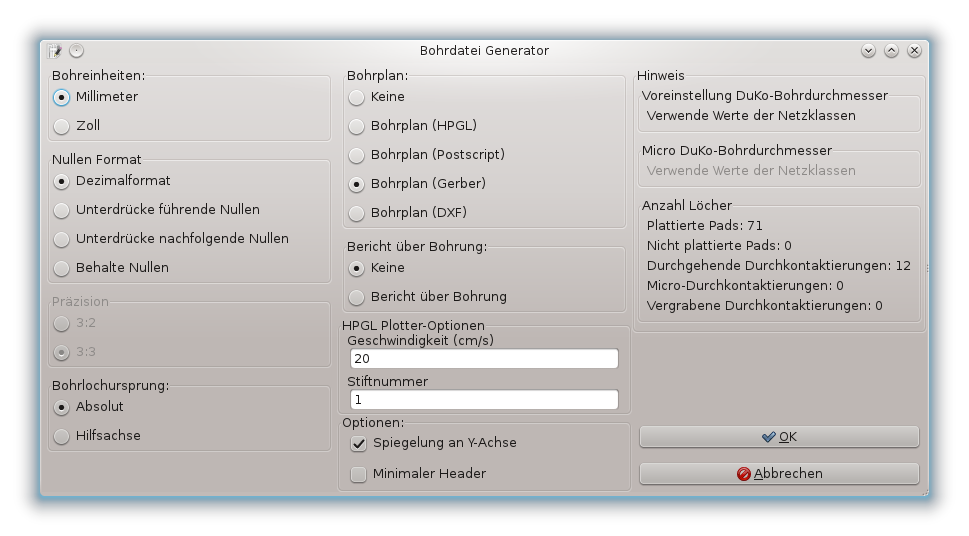The height and width of the screenshot is (536, 969).
Task: Choose Dezimalformat zero format
Action: tap(112, 181)
